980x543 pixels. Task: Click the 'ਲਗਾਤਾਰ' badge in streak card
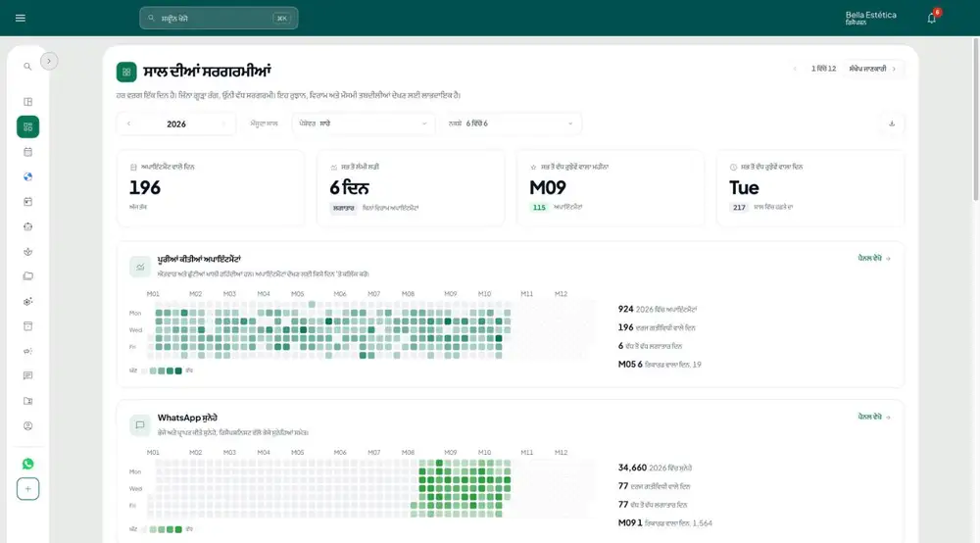(343, 208)
